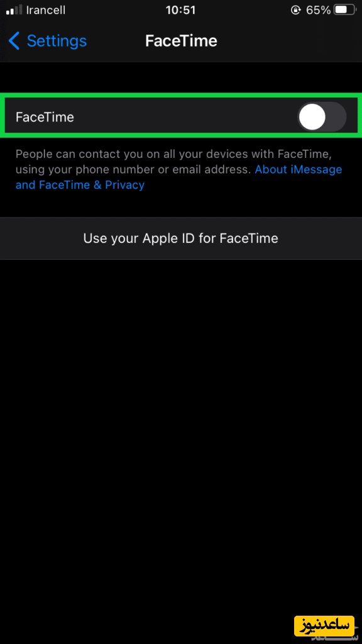
Task: Tap the white knob of FaceTime switch
Action: [312, 117]
